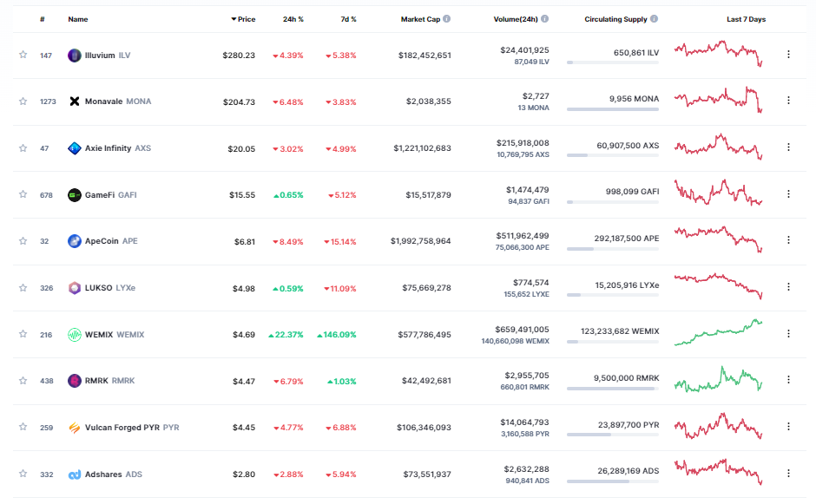Open the RMRK three-dot menu
Screen dimensions: 816x504
788,380
